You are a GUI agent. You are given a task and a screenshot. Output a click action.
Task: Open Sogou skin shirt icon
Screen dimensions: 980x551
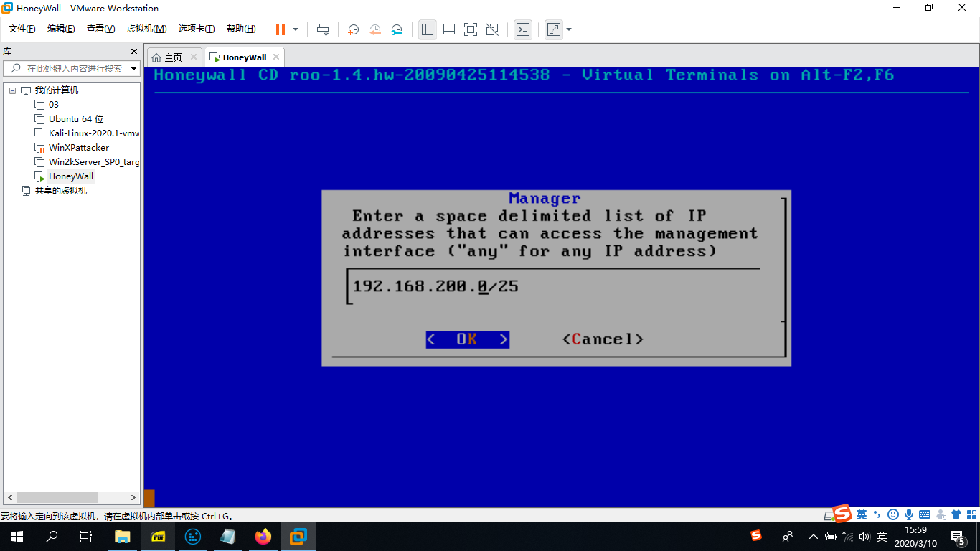956,514
